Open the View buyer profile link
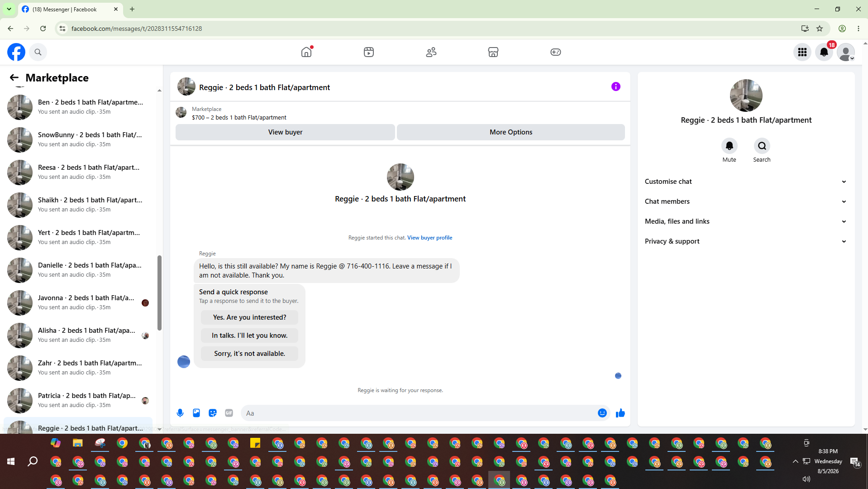Image resolution: width=868 pixels, height=489 pixels. pos(429,238)
